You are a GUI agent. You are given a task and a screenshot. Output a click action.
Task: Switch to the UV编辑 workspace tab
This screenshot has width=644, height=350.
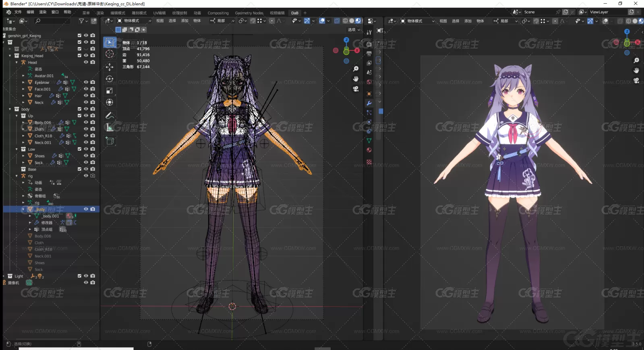(x=159, y=13)
